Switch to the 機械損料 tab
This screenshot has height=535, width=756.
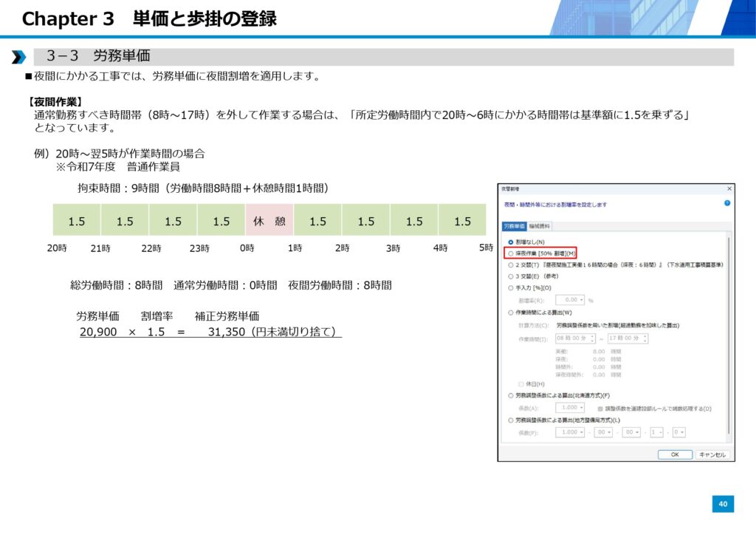pyautogui.click(x=540, y=226)
